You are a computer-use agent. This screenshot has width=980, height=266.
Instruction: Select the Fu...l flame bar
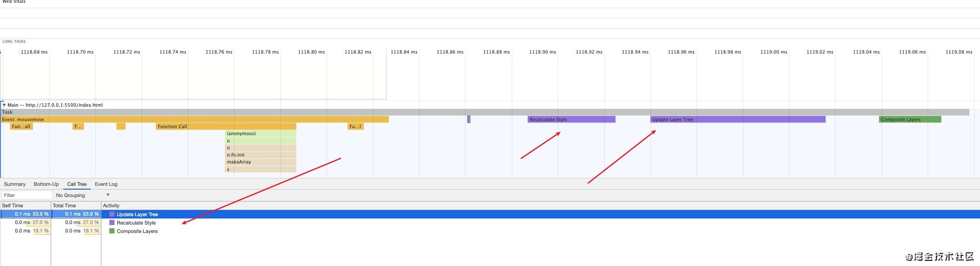356,127
